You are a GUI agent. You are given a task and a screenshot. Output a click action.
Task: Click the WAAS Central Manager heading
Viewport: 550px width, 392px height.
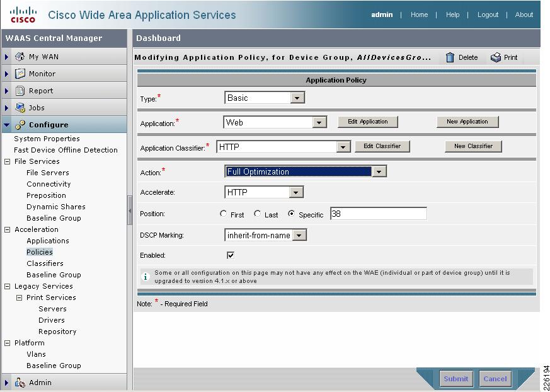pos(54,38)
